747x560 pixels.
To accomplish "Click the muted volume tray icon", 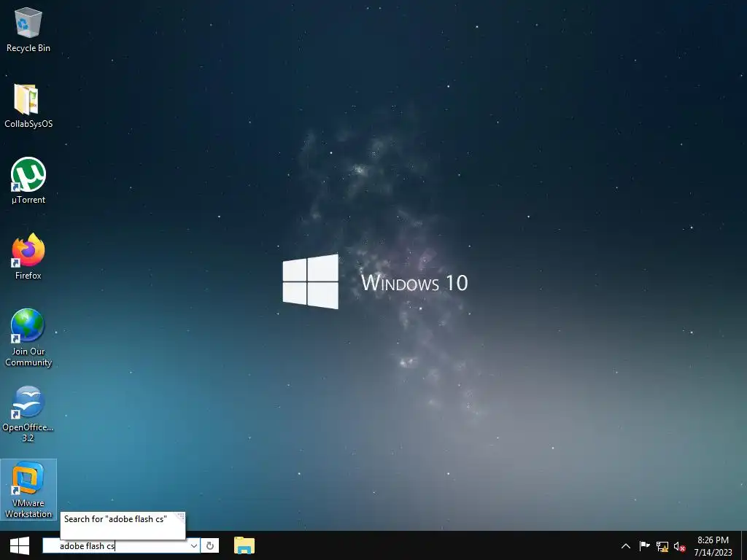I will click(679, 546).
